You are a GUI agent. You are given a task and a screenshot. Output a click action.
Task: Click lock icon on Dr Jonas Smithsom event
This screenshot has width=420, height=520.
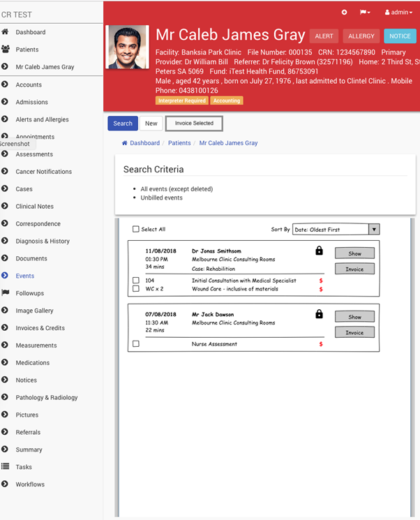320,251
